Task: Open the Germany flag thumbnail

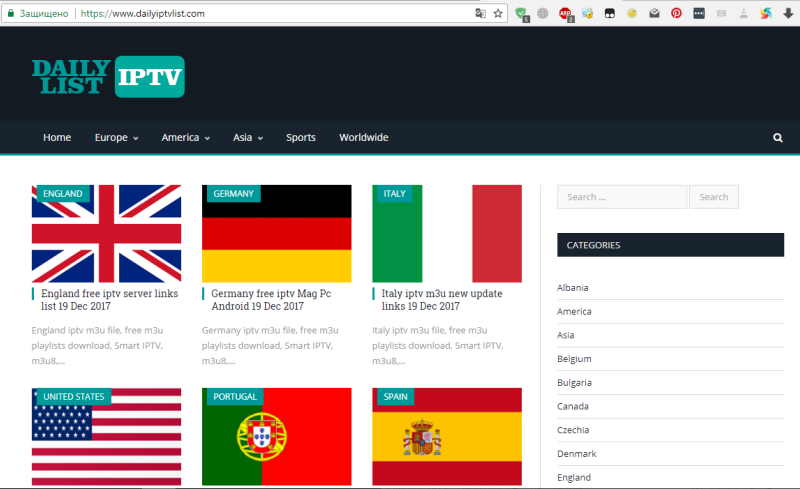Action: pos(277,234)
